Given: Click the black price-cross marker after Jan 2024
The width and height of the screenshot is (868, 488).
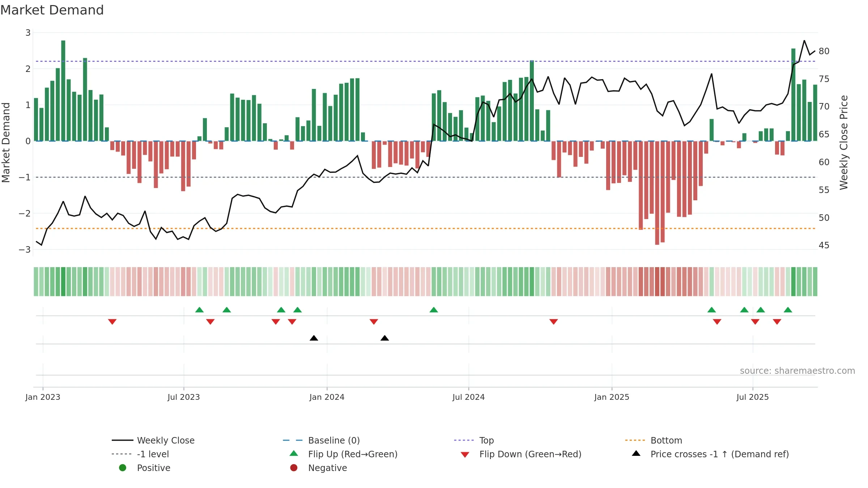Looking at the screenshot, I should [x=385, y=338].
